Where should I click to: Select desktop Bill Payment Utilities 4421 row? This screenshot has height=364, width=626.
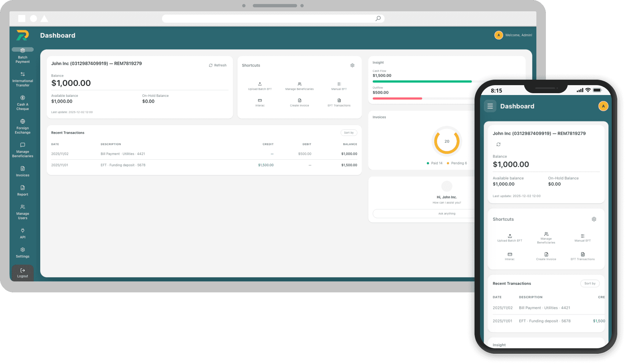[204, 154]
